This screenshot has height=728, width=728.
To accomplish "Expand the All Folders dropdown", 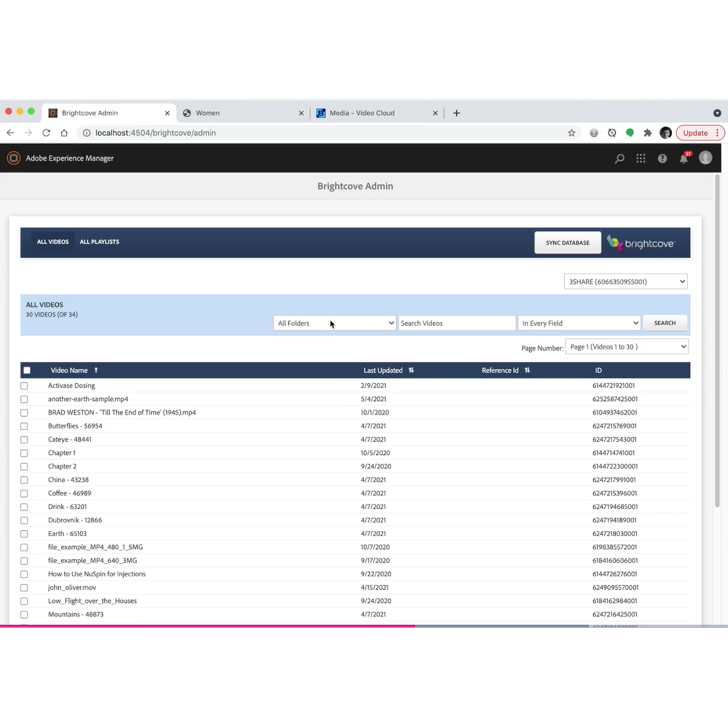I will click(x=335, y=323).
